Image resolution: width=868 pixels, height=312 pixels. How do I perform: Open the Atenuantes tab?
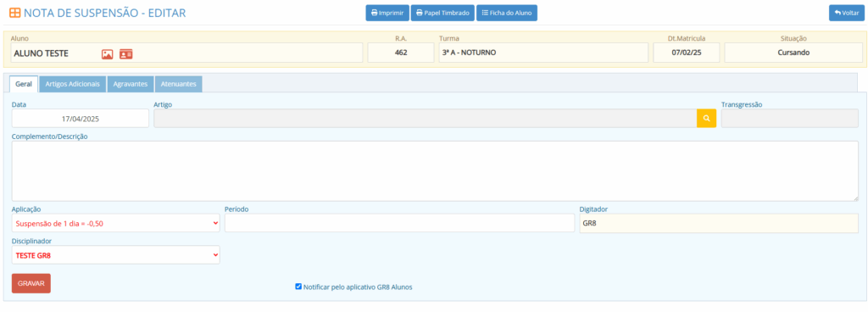(x=178, y=84)
